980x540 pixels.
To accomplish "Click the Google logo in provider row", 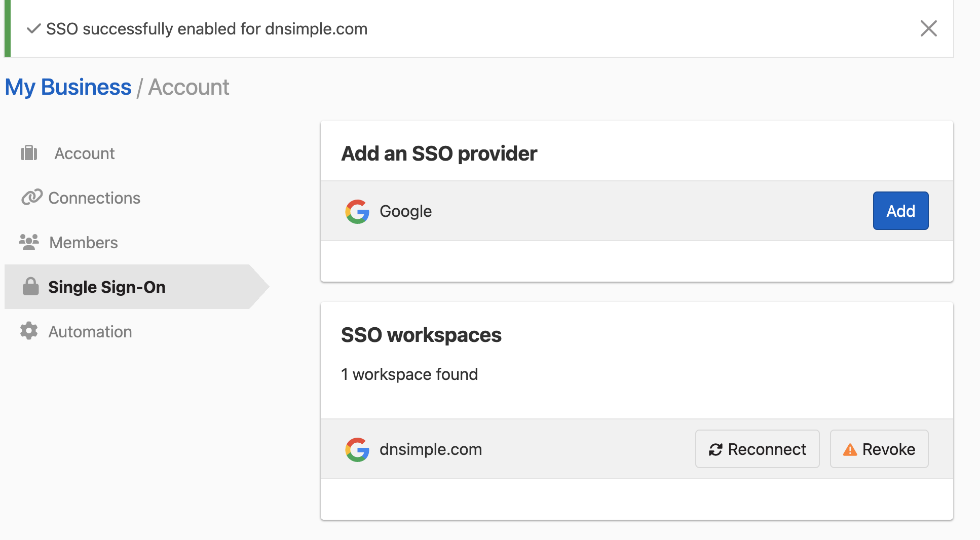I will coord(357,211).
